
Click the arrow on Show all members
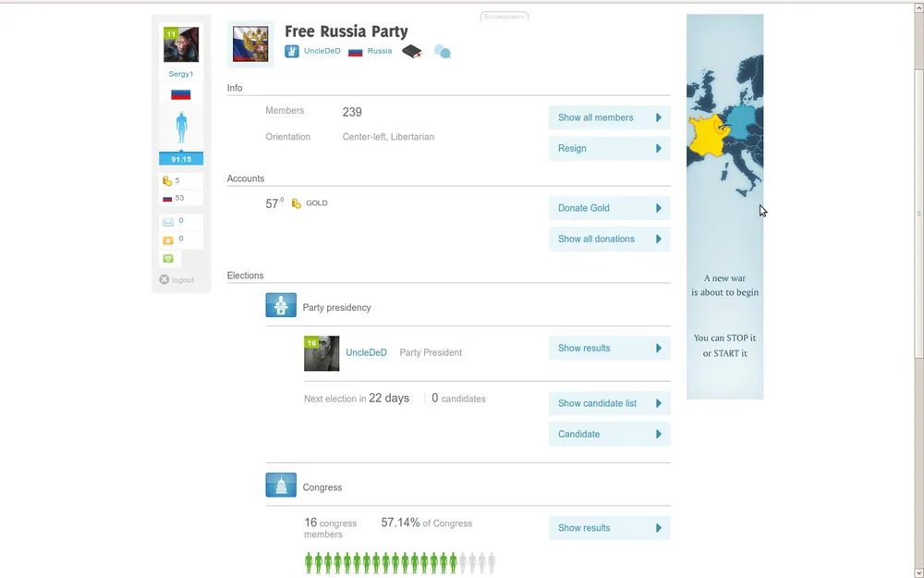(659, 117)
